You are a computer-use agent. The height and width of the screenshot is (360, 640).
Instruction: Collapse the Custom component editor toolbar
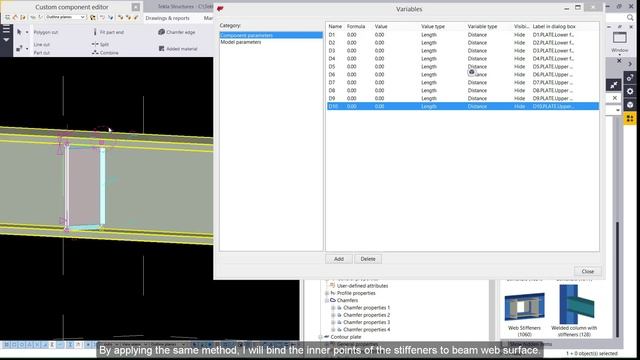click(x=136, y=7)
